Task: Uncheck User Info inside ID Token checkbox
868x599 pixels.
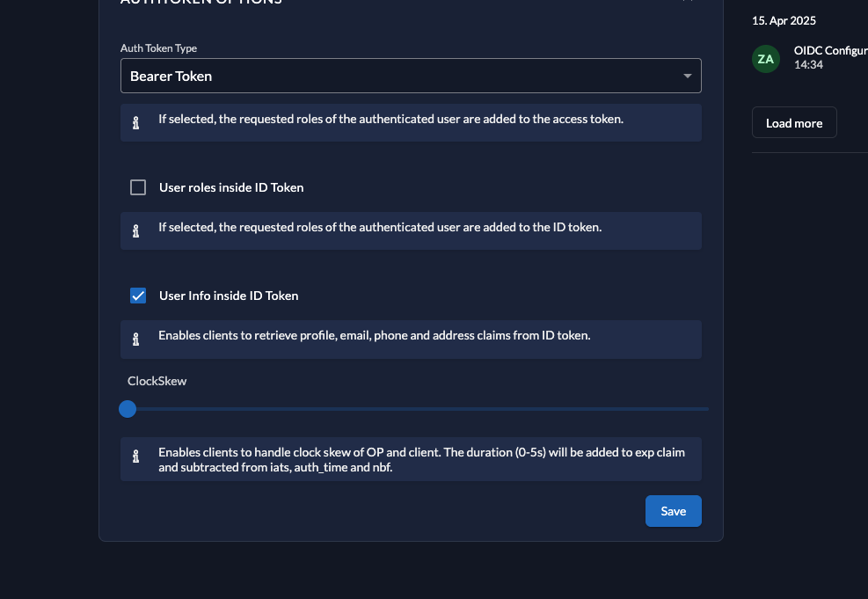Action: coord(138,296)
